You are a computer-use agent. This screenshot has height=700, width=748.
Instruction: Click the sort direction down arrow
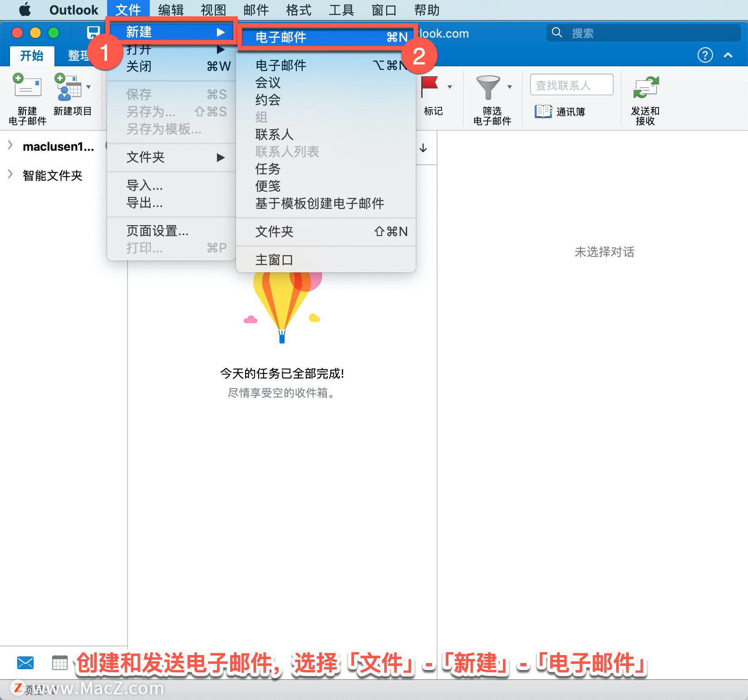[423, 148]
